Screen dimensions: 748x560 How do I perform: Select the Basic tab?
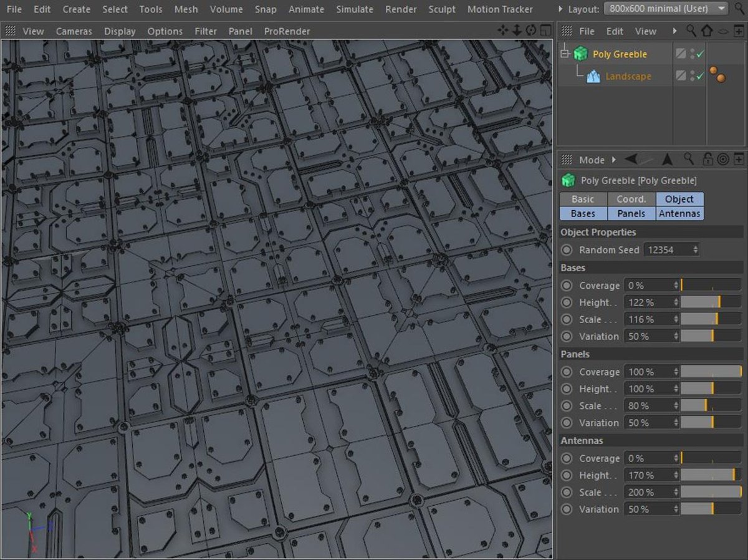(583, 199)
